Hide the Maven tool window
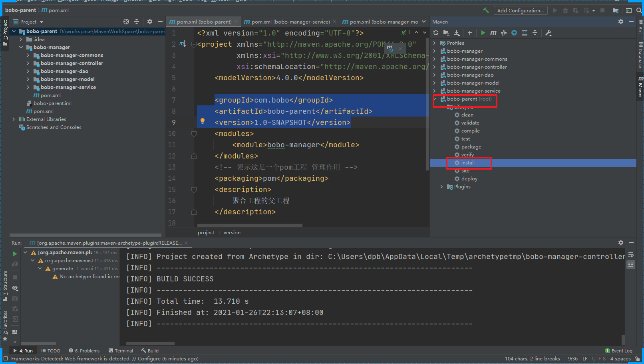Viewport: 644px width, 364px height. (x=631, y=22)
